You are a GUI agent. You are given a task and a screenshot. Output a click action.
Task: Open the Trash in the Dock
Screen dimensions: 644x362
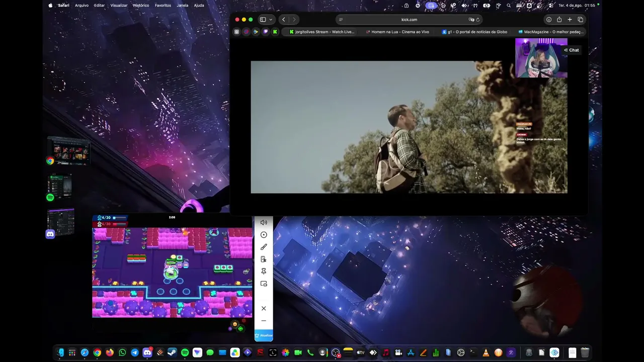(585, 352)
